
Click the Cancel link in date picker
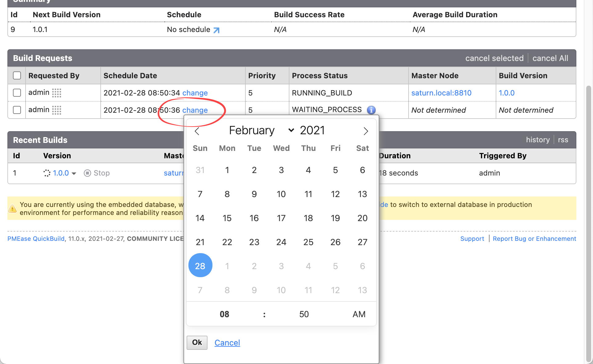227,343
